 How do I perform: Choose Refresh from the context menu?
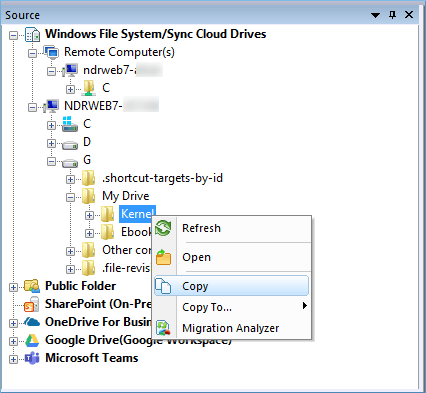[231, 228]
